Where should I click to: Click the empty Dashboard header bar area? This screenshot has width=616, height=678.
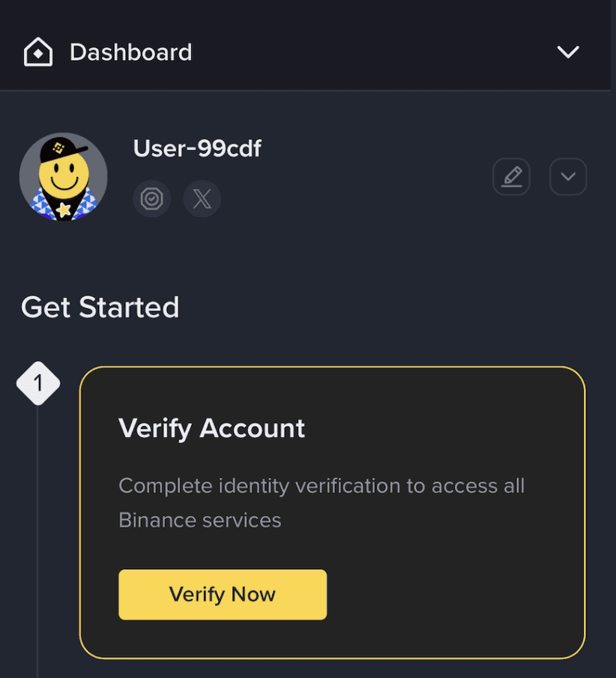[x=375, y=52]
